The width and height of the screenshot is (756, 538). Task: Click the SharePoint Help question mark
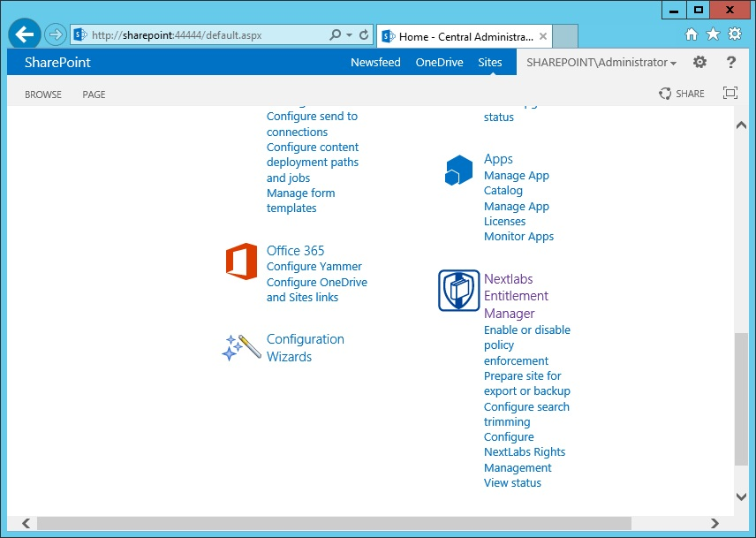[x=731, y=62]
